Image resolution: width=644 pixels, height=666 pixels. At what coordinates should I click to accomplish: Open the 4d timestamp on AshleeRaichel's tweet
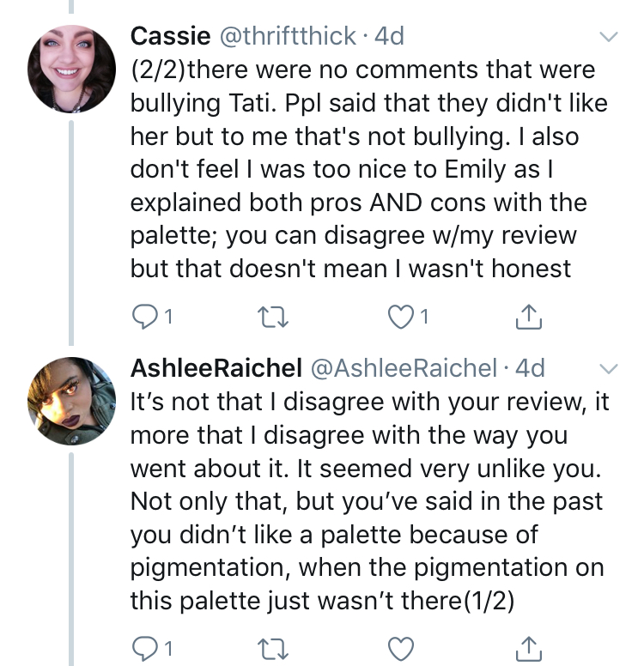click(x=528, y=368)
